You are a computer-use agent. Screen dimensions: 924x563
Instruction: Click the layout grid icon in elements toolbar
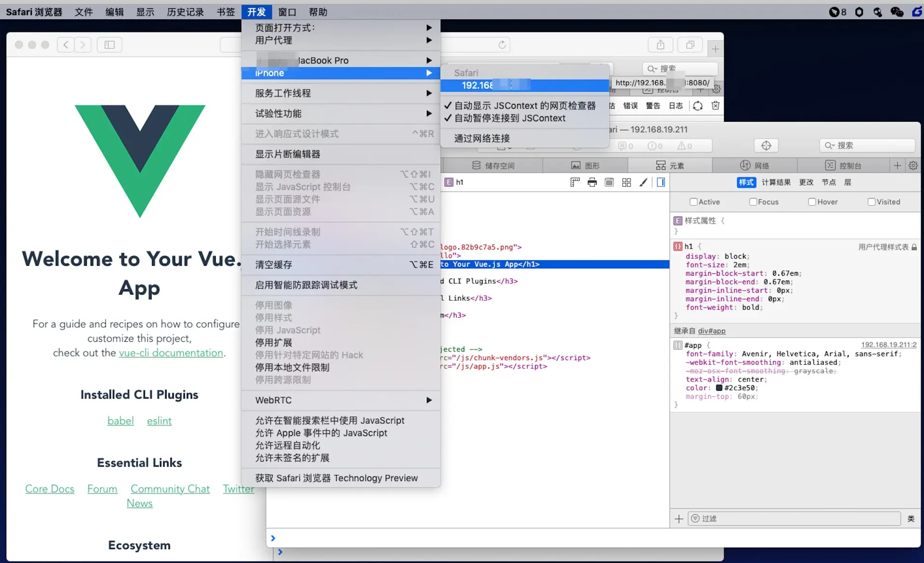point(627,182)
